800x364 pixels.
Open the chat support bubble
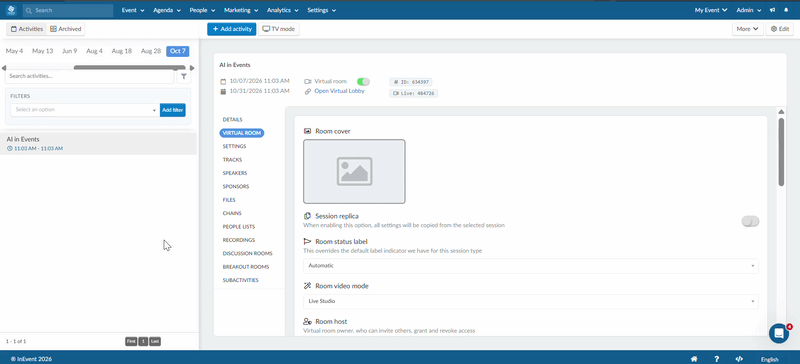[x=779, y=333]
